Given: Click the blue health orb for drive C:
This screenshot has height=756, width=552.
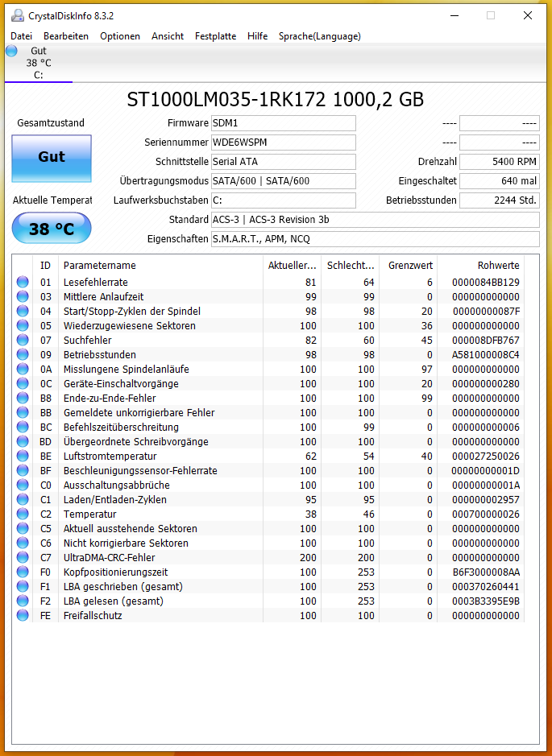Looking at the screenshot, I should (11, 51).
